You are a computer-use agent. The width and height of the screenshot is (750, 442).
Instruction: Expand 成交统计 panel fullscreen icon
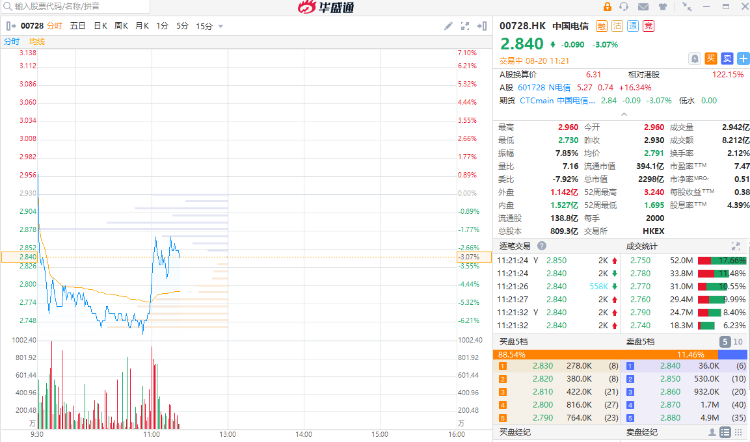coord(736,246)
